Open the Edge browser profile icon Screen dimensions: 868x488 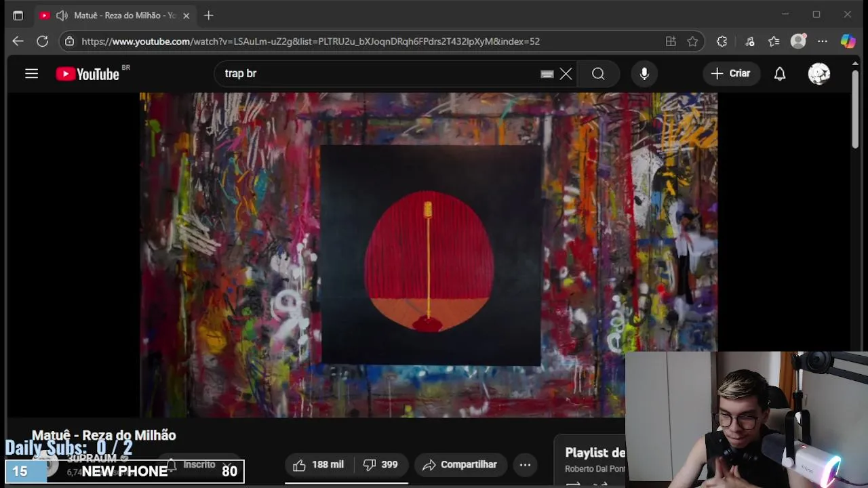point(799,41)
